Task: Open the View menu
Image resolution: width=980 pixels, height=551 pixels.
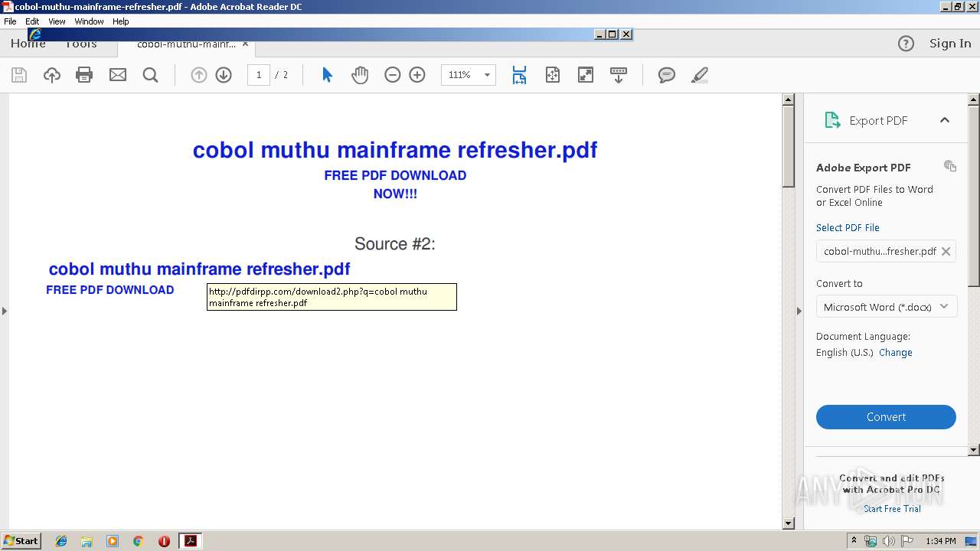Action: (x=57, y=21)
